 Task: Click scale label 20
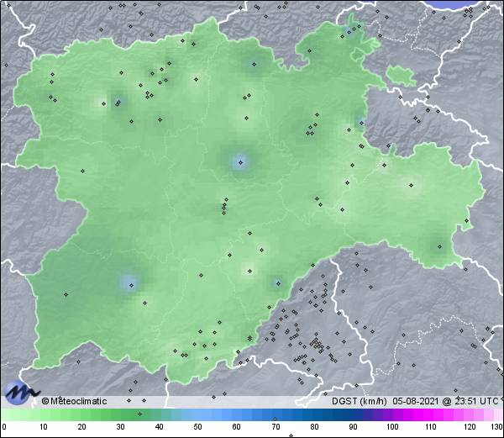(x=82, y=427)
